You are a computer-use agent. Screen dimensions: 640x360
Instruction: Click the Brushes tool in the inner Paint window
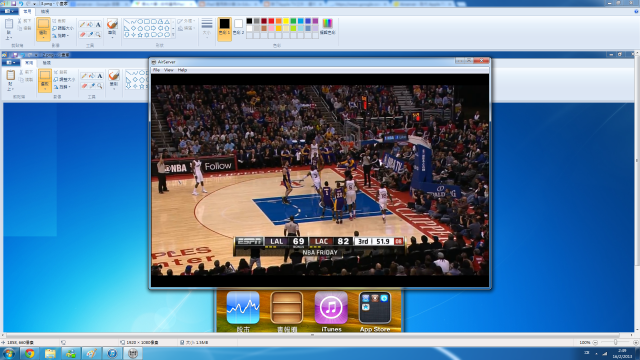pos(114,76)
